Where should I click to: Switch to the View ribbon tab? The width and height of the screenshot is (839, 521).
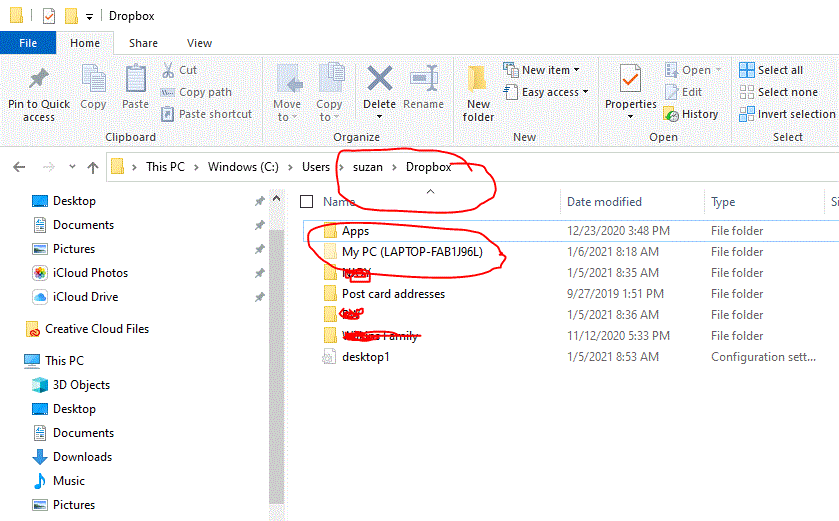click(x=199, y=43)
